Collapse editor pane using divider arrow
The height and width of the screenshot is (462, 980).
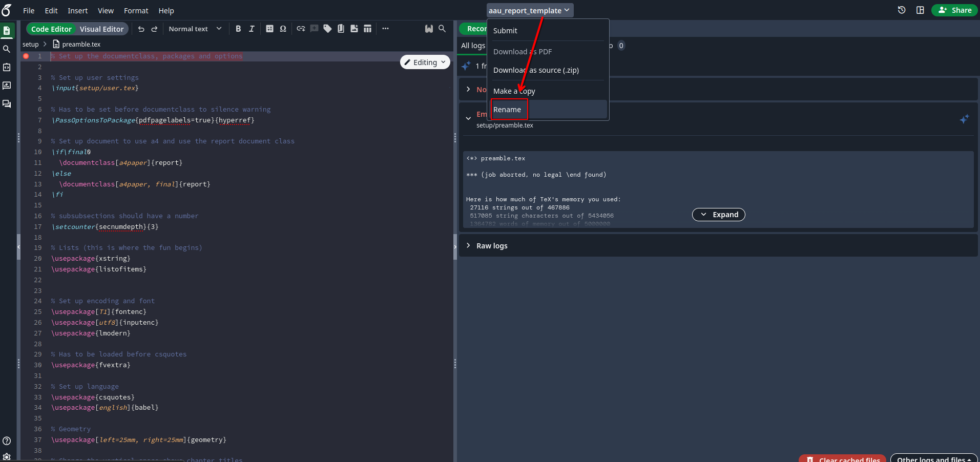(455, 247)
